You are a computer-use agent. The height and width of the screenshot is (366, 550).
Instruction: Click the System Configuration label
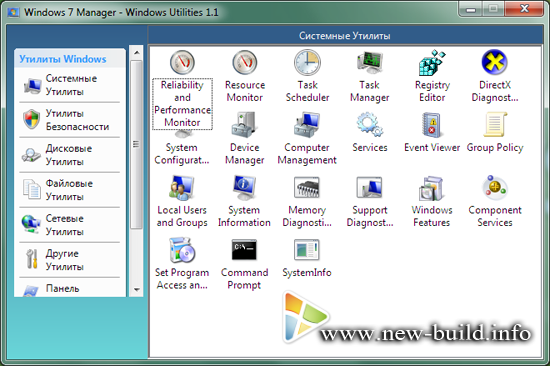(x=182, y=154)
